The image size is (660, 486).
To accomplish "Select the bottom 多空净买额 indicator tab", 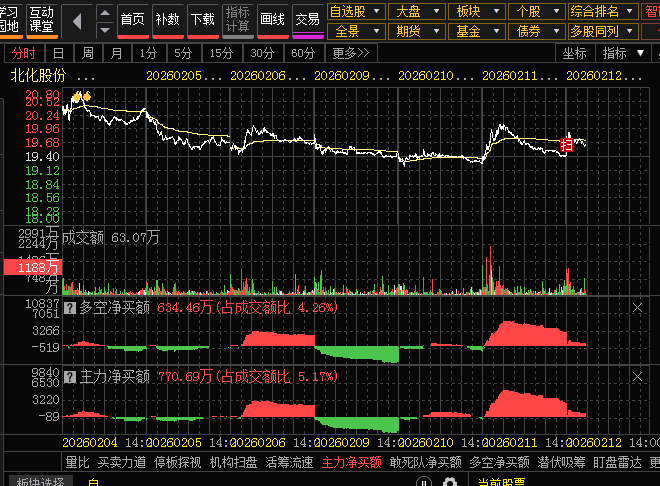I will click(499, 462).
